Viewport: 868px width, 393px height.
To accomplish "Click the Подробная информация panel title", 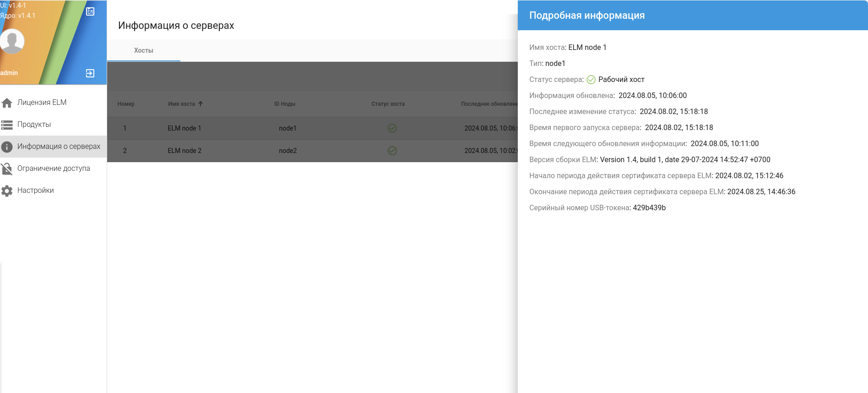I will 587,16.
